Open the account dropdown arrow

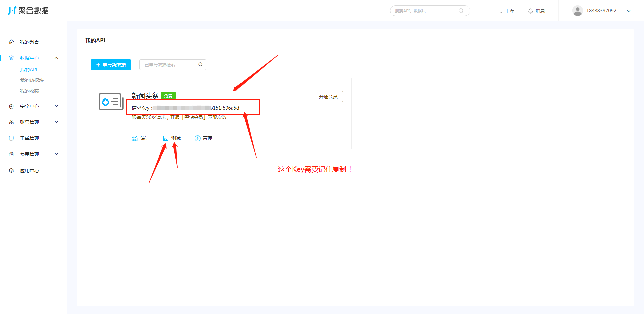tap(629, 11)
